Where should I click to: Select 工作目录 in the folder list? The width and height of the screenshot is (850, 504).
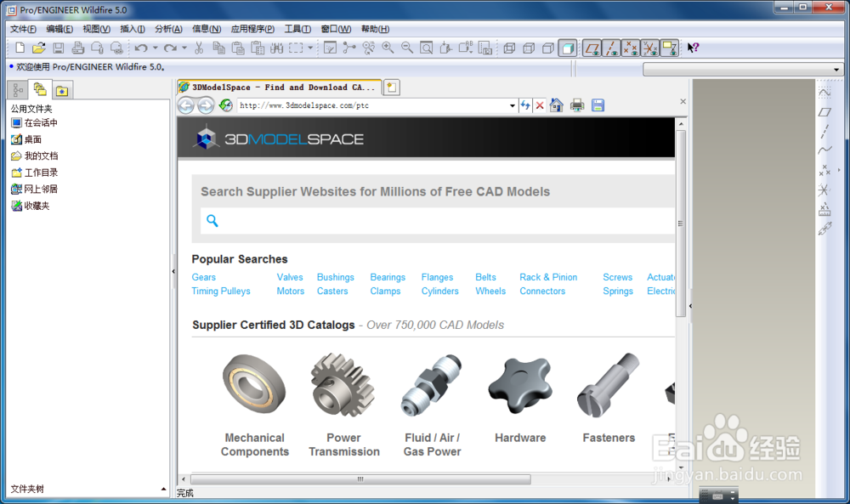pos(35,173)
